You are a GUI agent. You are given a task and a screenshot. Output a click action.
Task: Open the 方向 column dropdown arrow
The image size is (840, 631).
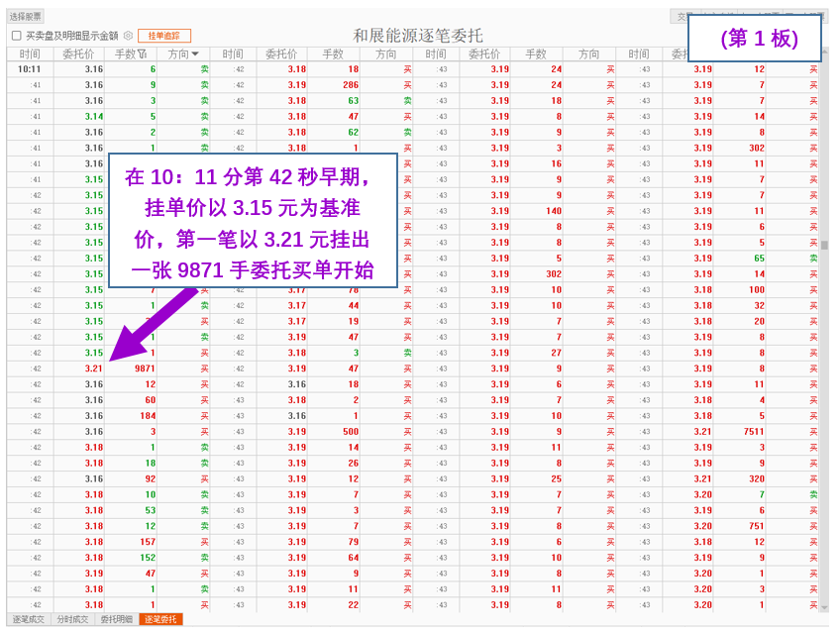click(x=195, y=54)
